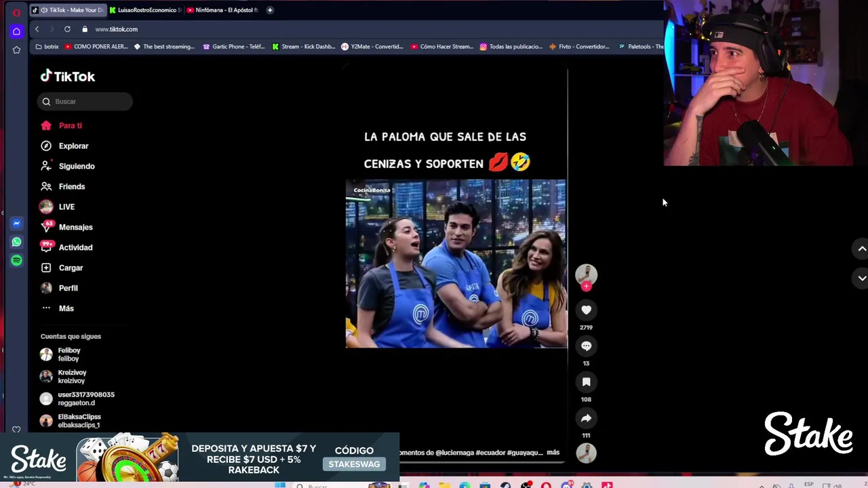The height and width of the screenshot is (488, 868).
Task: Open WhatsApp in Opera sidebar
Action: point(16,242)
